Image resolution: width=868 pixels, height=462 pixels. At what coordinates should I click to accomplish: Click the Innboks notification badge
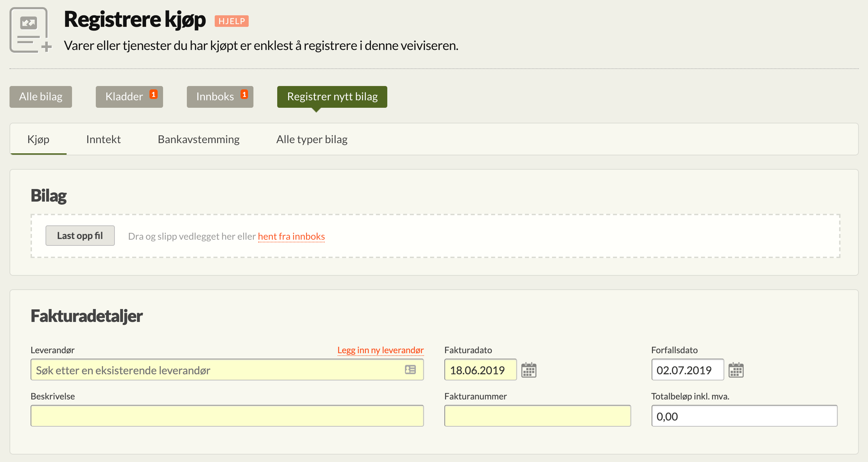click(x=244, y=94)
